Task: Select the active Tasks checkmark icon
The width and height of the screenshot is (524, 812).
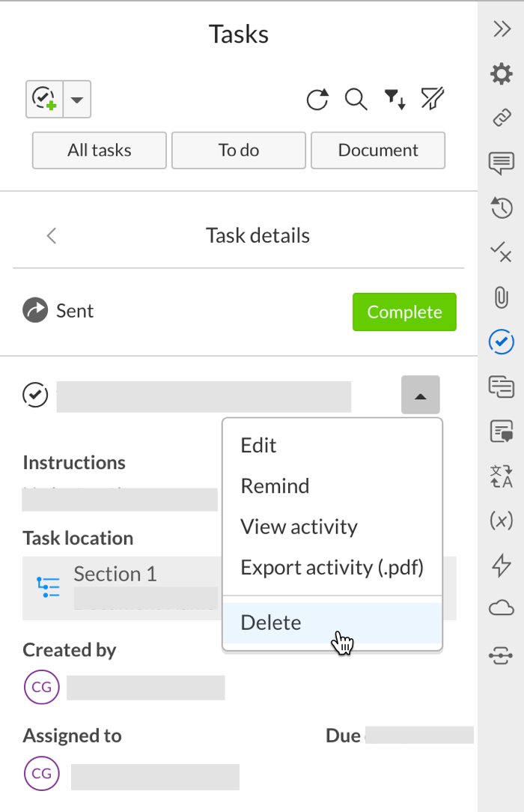Action: coord(501,342)
